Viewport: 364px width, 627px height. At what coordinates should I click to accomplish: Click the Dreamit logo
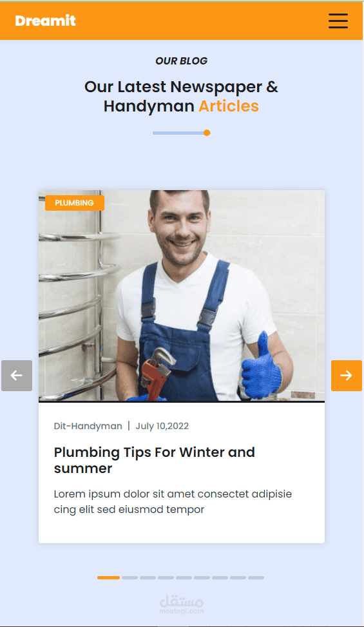click(45, 21)
